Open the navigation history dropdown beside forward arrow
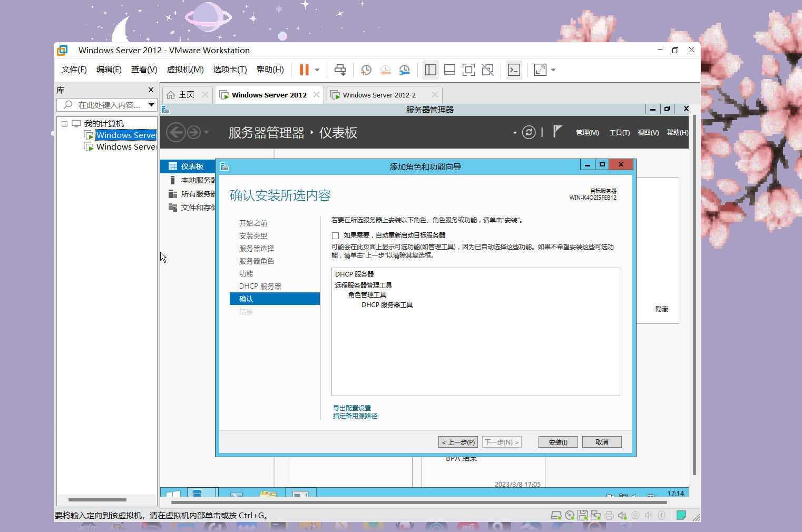Image resolution: width=802 pixels, height=532 pixels. (x=207, y=133)
